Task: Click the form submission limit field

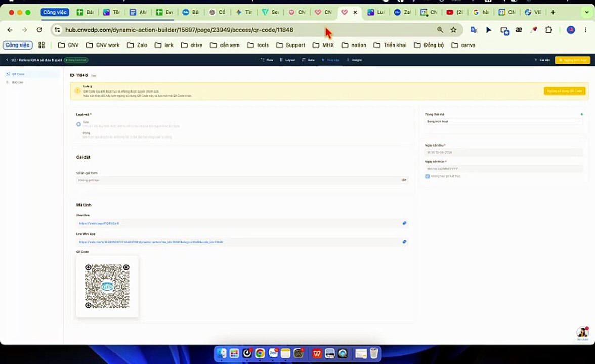Action: (242, 180)
